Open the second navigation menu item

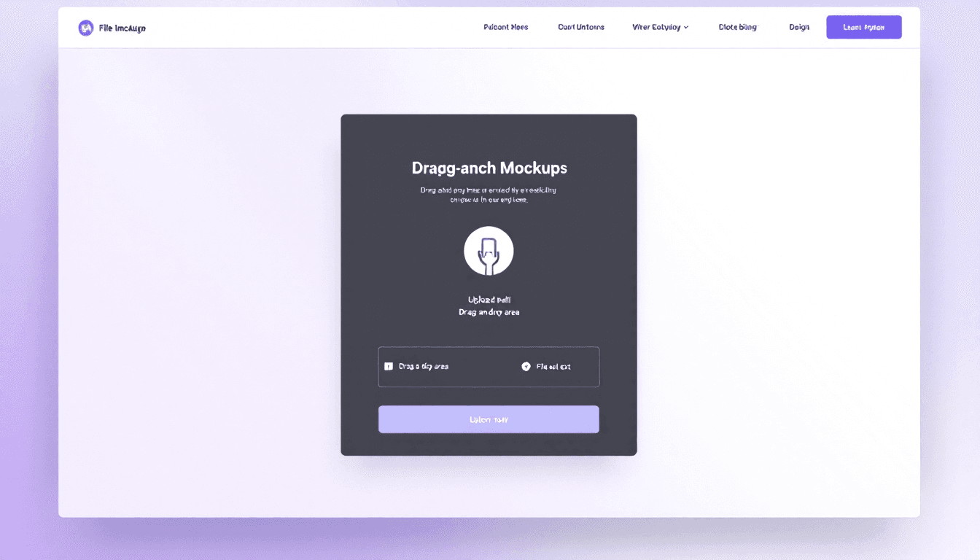[580, 27]
